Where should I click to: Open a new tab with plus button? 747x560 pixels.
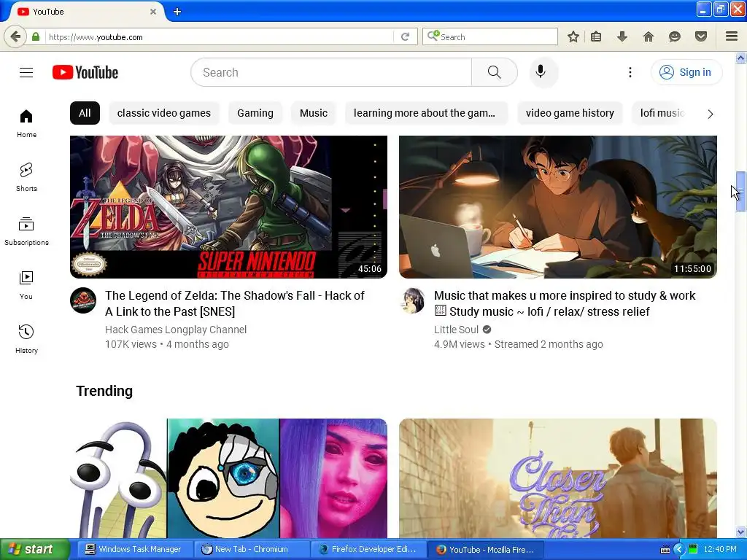[x=177, y=12]
